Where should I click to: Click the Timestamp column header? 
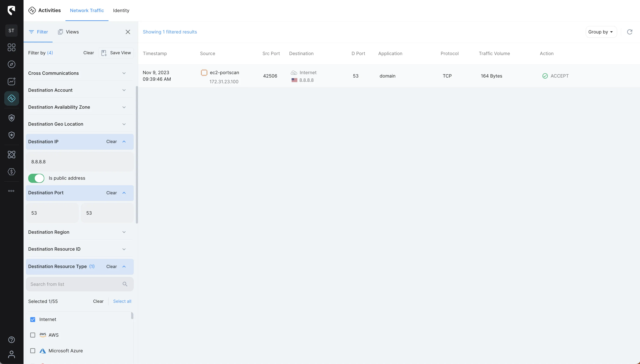click(x=155, y=54)
